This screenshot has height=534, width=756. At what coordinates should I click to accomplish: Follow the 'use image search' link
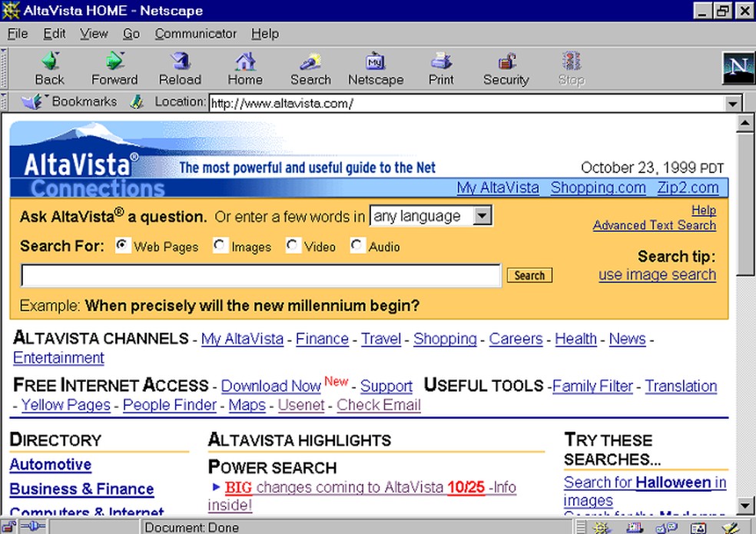point(657,274)
